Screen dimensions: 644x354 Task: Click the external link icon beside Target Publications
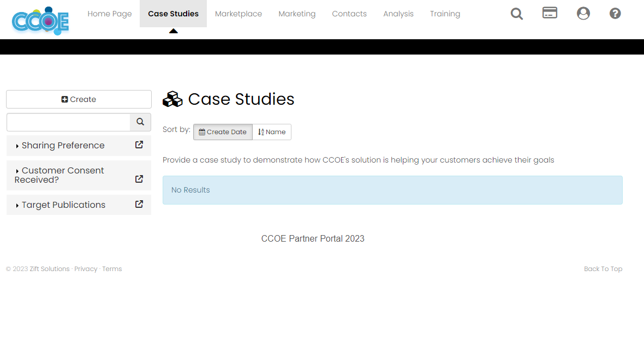138,204
